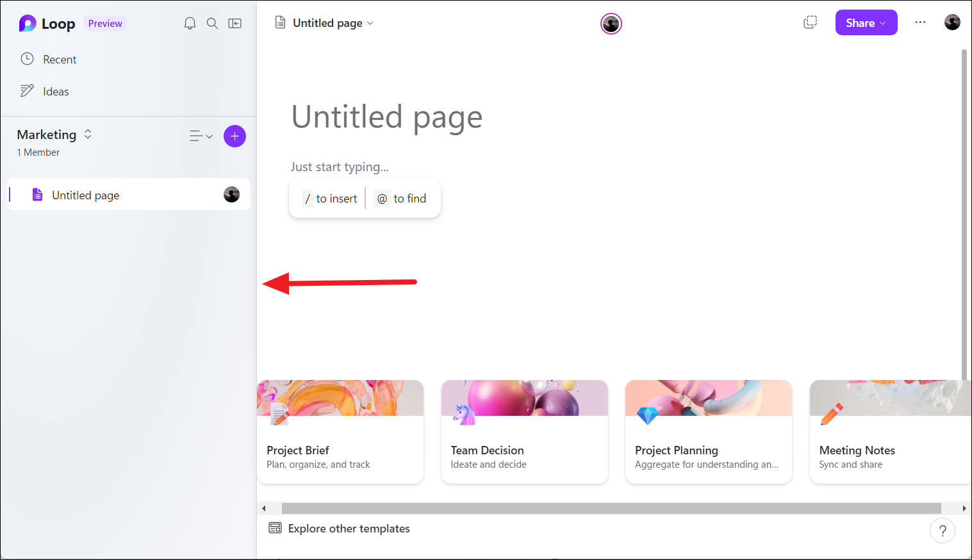Choose the Project Brief template card
The width and height of the screenshot is (972, 560).
tap(340, 432)
